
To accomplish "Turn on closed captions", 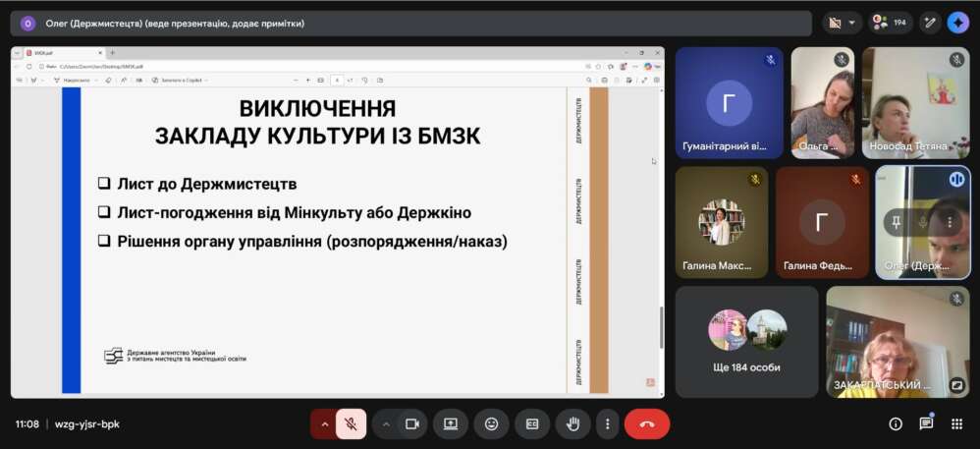I will [x=532, y=423].
